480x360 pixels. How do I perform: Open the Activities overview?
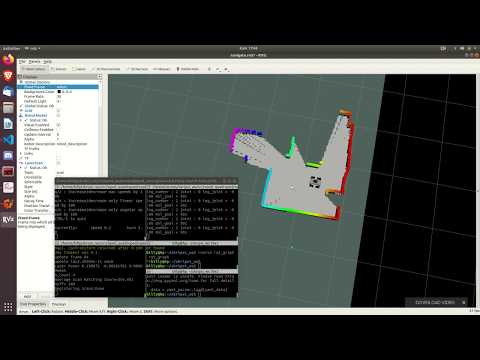11,48
